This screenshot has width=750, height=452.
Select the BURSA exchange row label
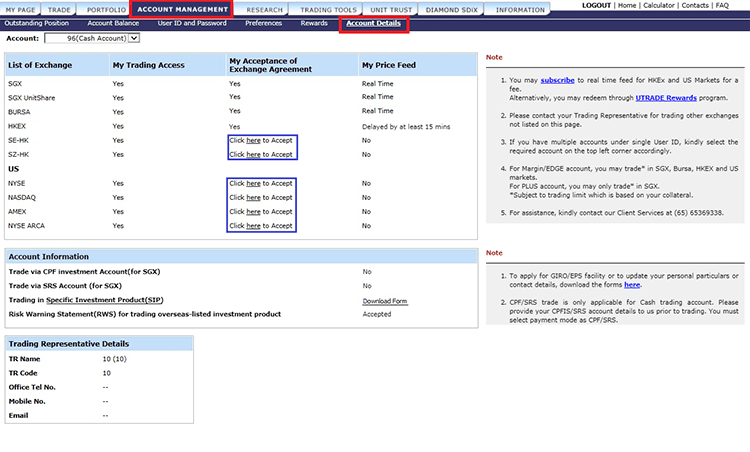point(19,112)
